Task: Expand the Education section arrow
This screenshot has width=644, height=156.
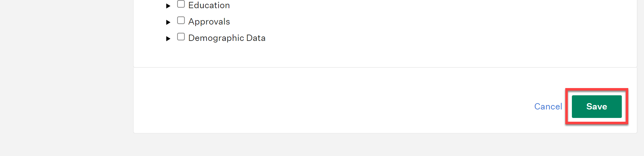Action: click(168, 6)
